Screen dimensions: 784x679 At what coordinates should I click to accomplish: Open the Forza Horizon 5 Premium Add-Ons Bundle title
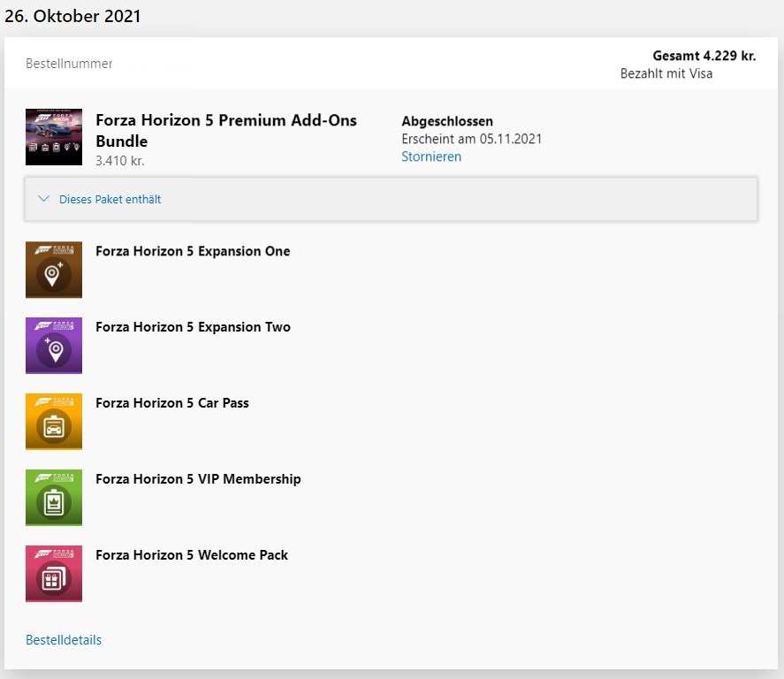point(226,131)
